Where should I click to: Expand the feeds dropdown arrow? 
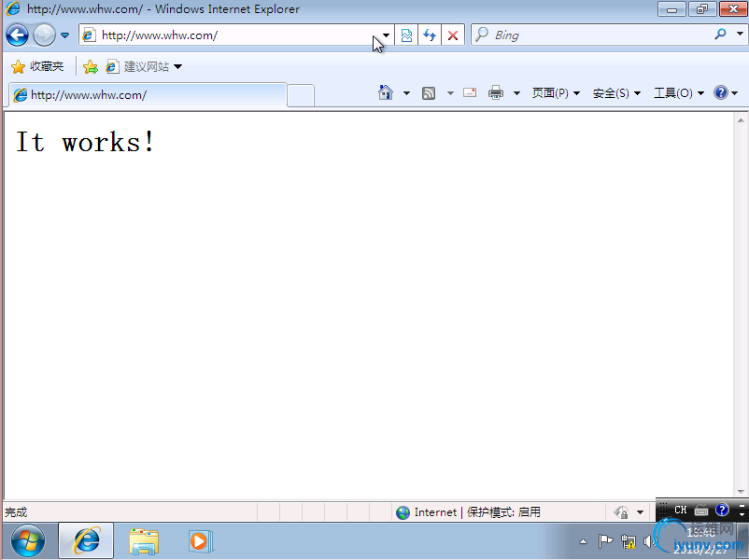450,93
